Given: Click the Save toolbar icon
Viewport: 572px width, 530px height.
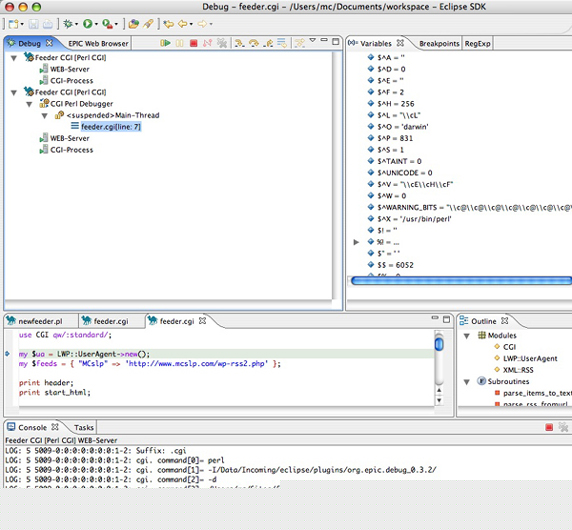Looking at the screenshot, I should tap(34, 24).
